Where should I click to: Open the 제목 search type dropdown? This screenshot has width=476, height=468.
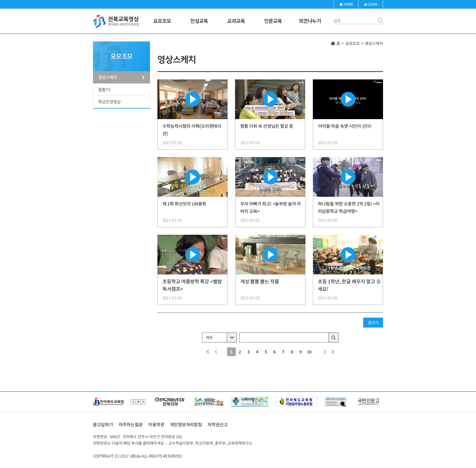coord(219,337)
